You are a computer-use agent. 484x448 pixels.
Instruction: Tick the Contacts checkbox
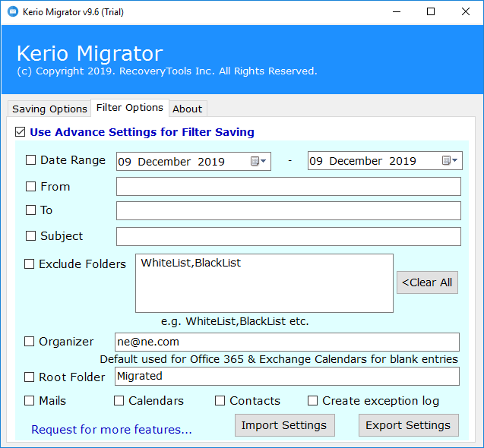pos(220,400)
